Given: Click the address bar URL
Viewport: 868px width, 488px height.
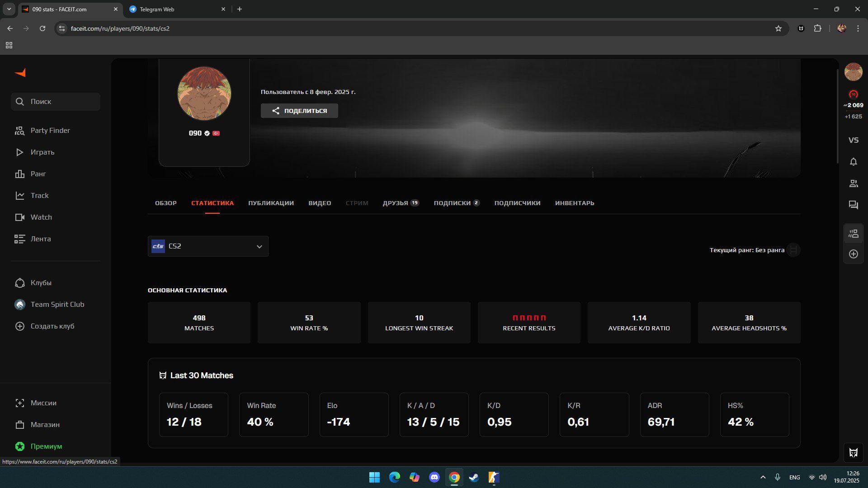Looking at the screenshot, I should 120,28.
